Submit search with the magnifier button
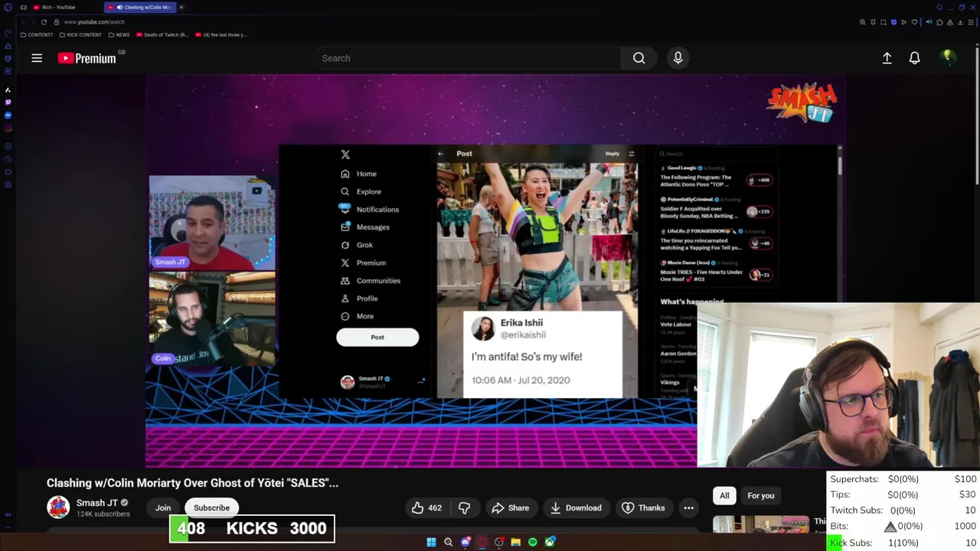The height and width of the screenshot is (551, 980). [639, 58]
